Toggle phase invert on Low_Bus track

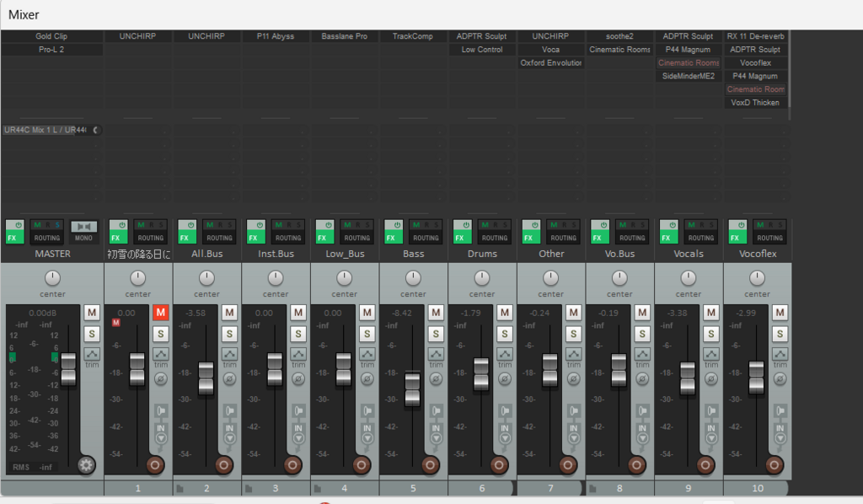[x=367, y=378]
